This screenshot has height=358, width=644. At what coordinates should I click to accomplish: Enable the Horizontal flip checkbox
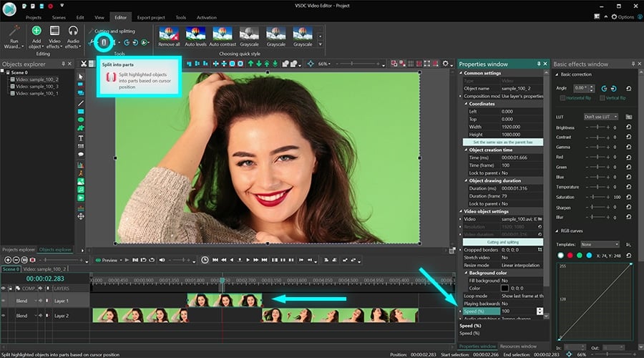coord(562,98)
